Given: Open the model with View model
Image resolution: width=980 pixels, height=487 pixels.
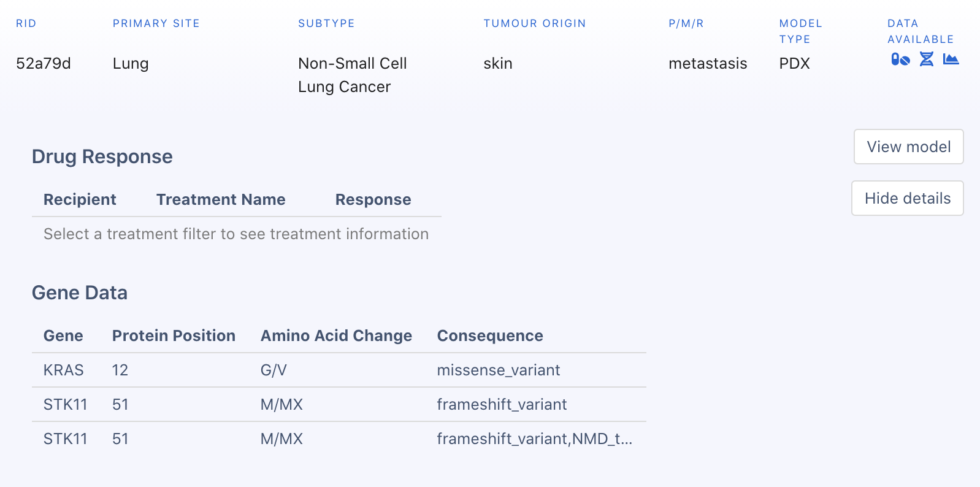Looking at the screenshot, I should (x=908, y=147).
